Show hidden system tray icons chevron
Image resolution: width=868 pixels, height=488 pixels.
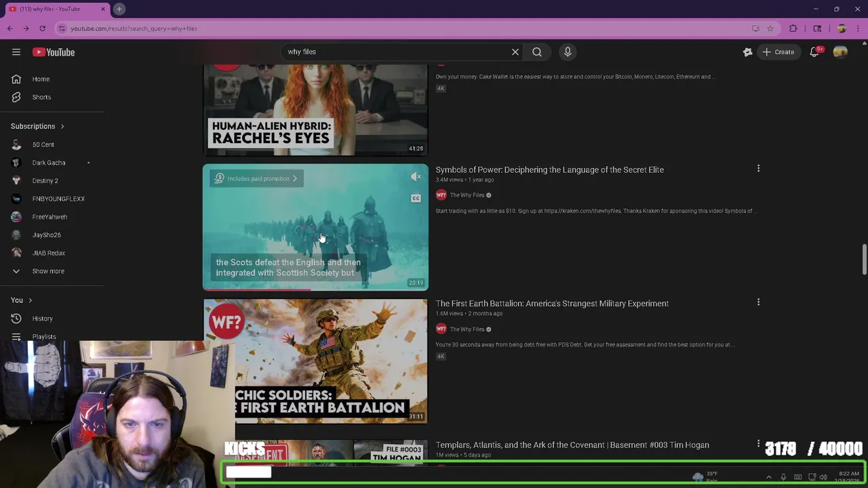(768, 477)
